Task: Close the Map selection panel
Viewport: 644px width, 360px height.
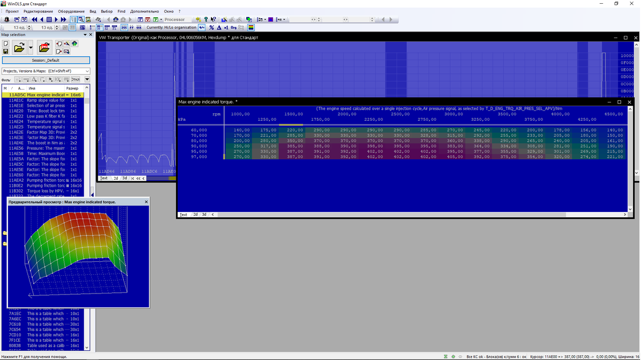Action: [91, 35]
